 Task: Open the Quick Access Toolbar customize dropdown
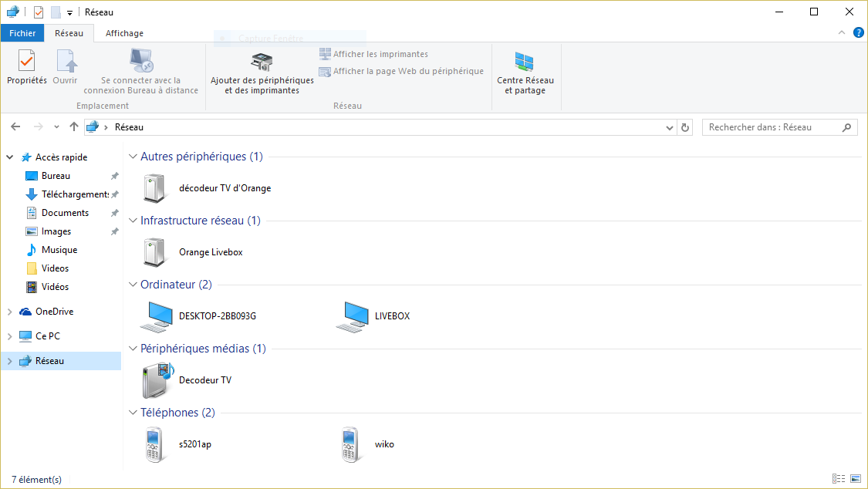pos(69,12)
